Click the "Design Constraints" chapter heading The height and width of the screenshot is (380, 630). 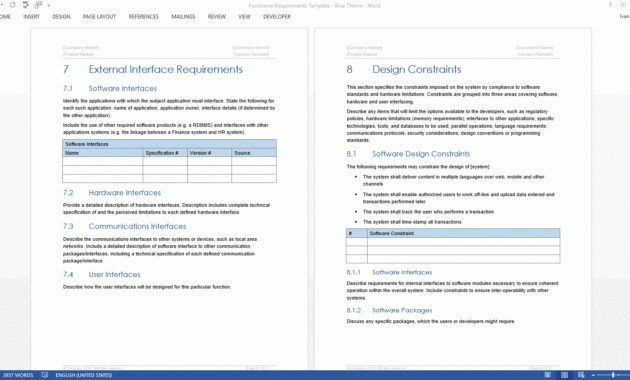click(416, 69)
